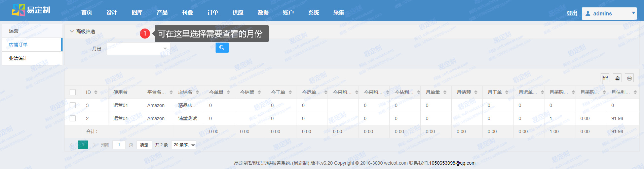
Task: Sort by 今销额 column arrows
Action: (259, 92)
